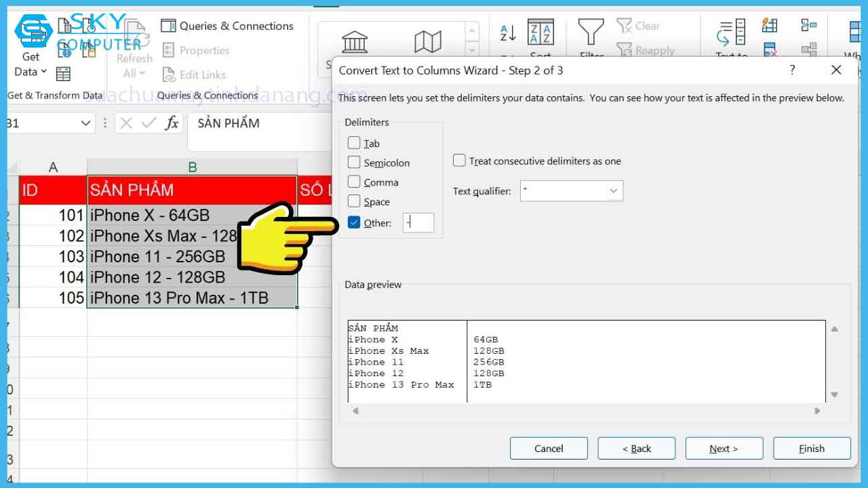Click the Edit Links icon
868x488 pixels.
pyautogui.click(x=169, y=75)
